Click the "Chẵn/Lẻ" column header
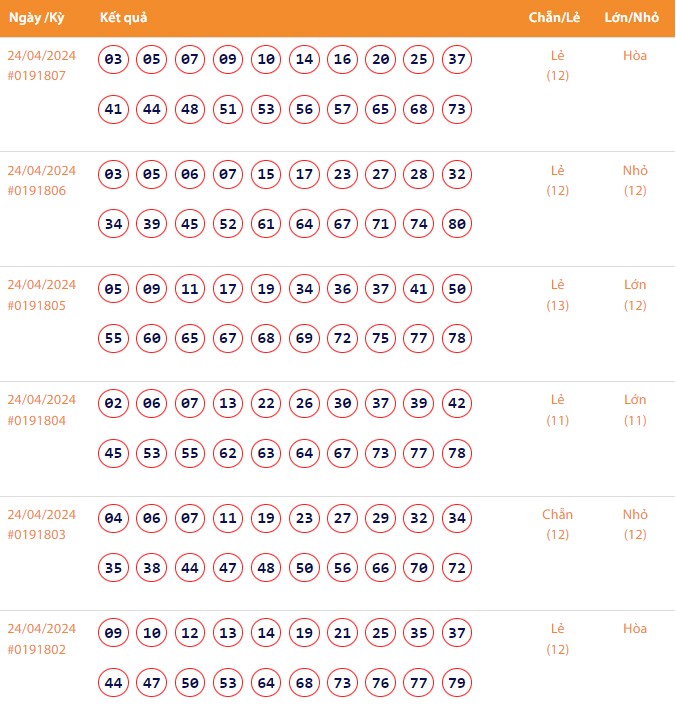The width and height of the screenshot is (676, 713). pos(555,18)
